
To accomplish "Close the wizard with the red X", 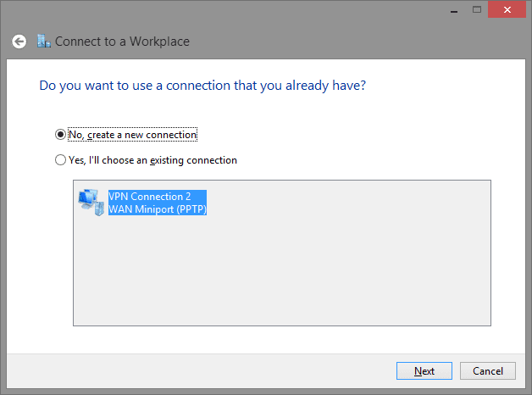I will 507,10.
